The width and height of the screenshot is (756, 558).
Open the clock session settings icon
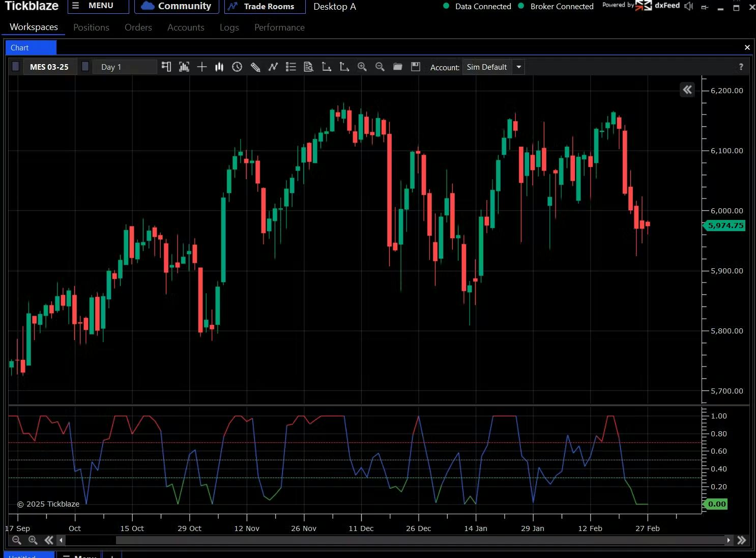[x=237, y=67]
